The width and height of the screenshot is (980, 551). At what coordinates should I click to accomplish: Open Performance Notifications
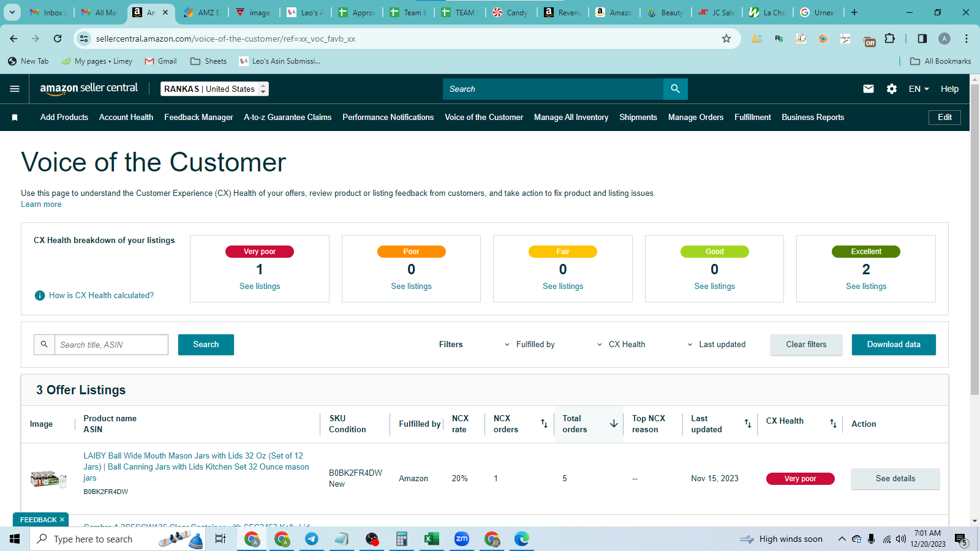(x=388, y=118)
